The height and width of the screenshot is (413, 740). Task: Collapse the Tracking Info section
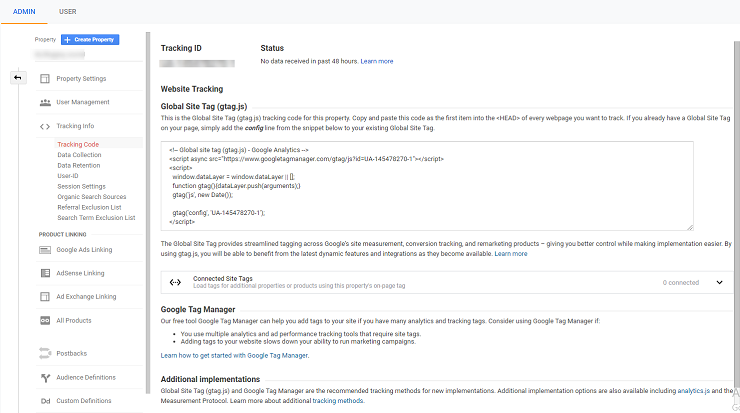[x=75, y=126]
